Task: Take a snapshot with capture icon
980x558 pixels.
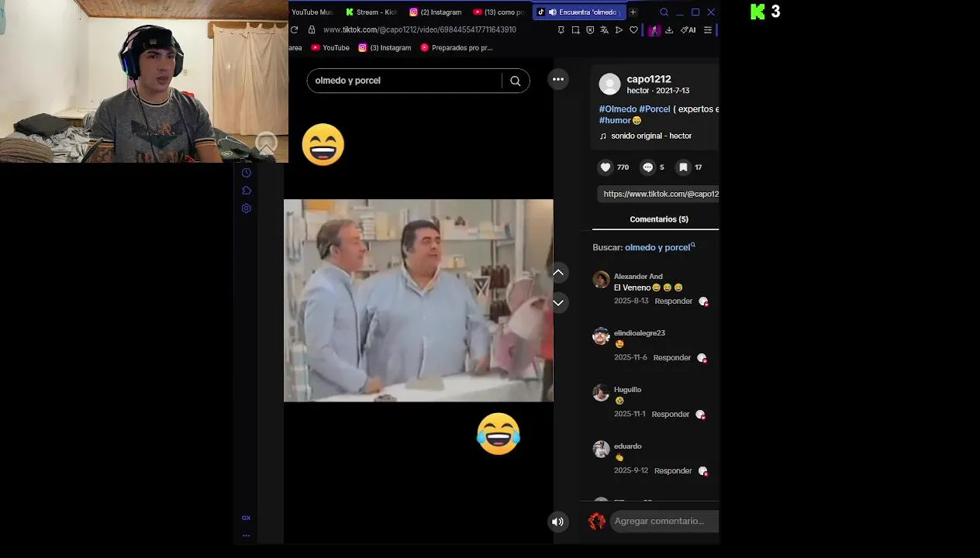Action: coord(575,30)
